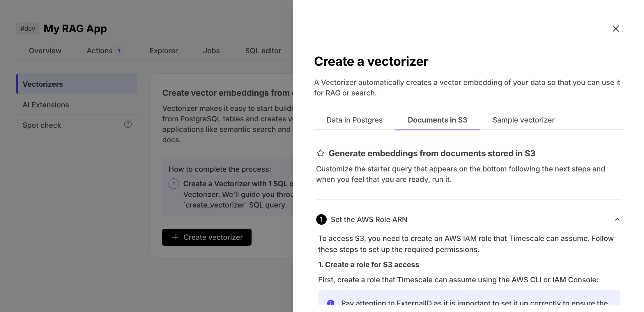Click the step 1 numbered circle

[321, 219]
